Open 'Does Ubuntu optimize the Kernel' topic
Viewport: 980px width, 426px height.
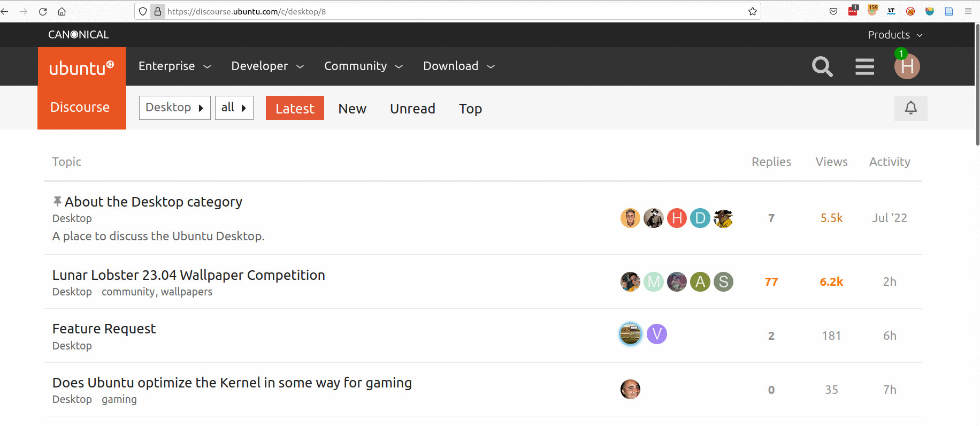point(232,383)
